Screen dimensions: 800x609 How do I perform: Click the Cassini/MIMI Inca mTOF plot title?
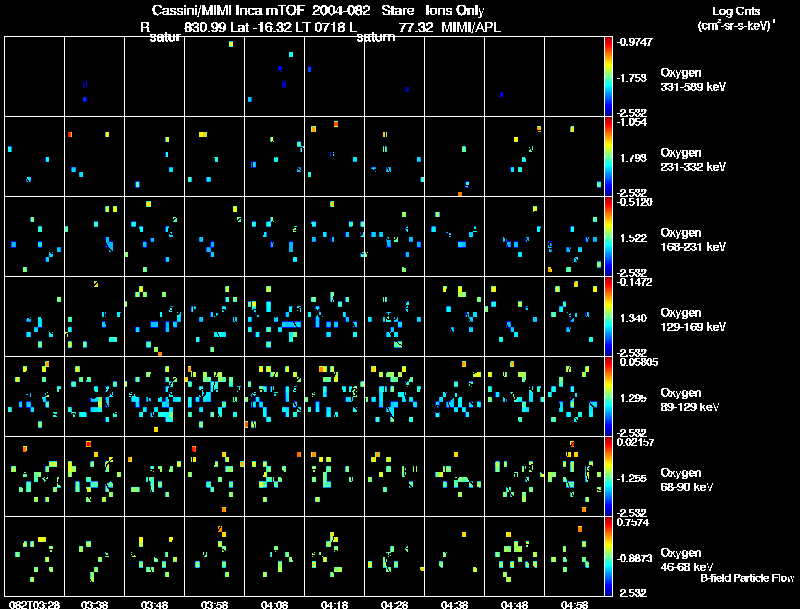point(318,10)
